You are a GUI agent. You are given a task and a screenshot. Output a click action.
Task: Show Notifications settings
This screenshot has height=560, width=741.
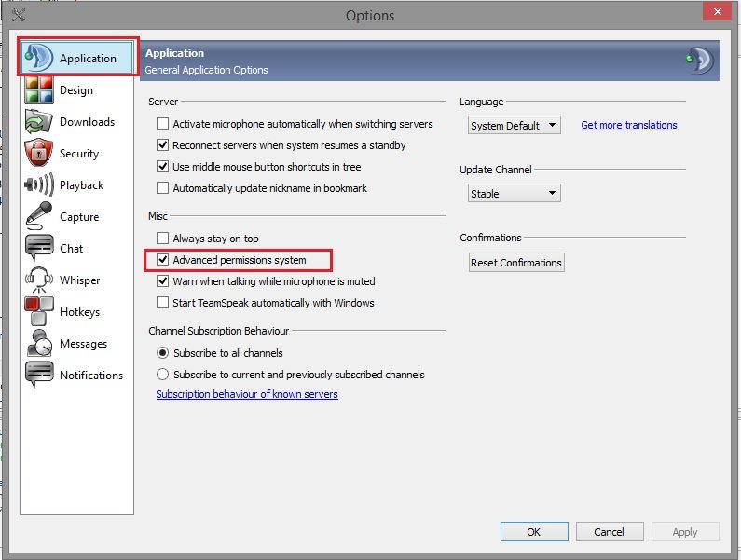coord(78,375)
